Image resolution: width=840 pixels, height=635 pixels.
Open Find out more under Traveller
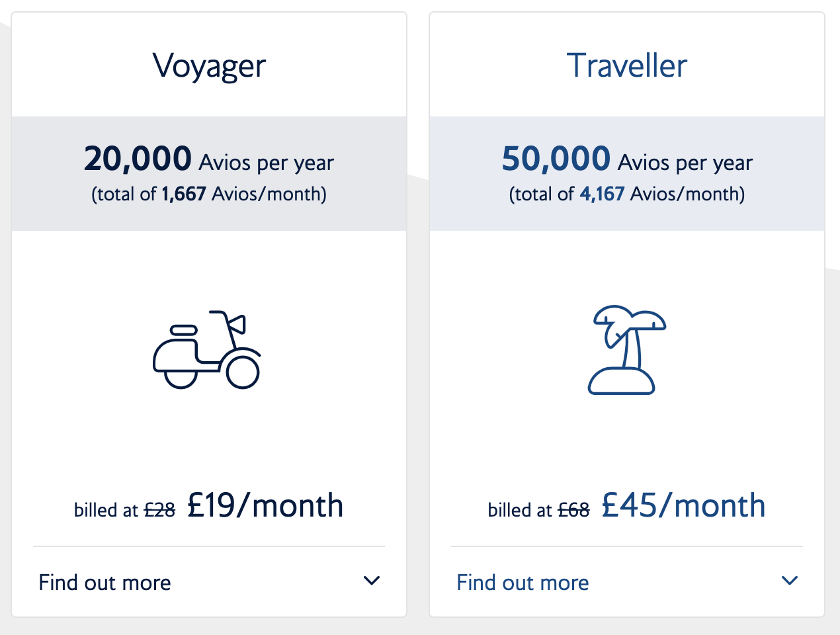pyautogui.click(x=523, y=583)
